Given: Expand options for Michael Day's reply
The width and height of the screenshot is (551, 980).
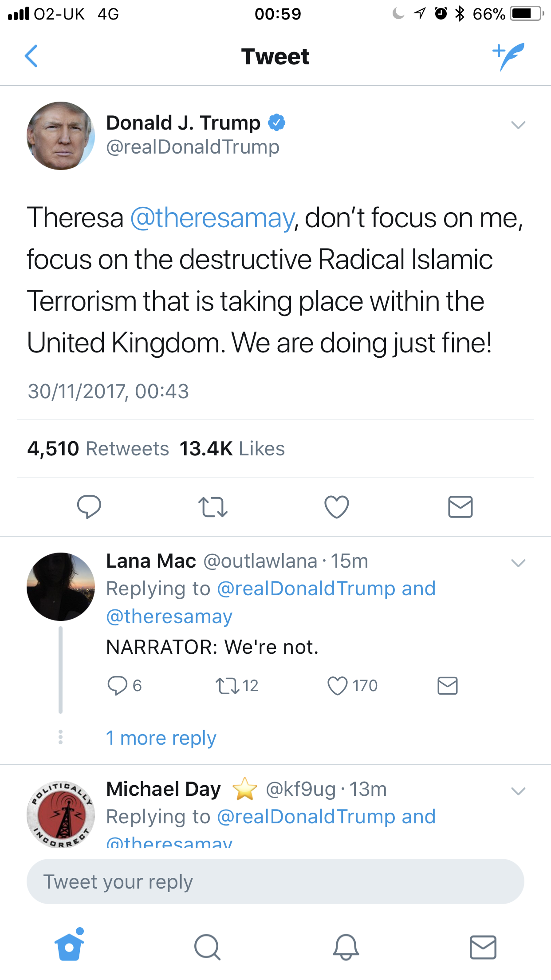Looking at the screenshot, I should coord(518,791).
